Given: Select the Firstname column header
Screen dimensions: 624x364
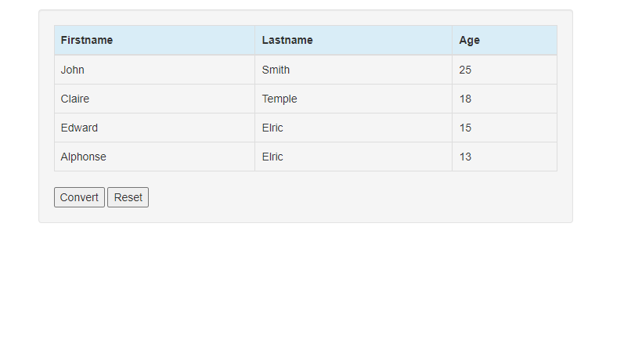Looking at the screenshot, I should click(x=154, y=40).
